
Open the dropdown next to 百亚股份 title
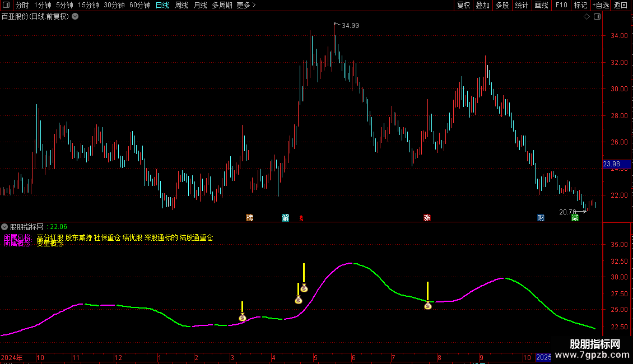tap(76, 17)
